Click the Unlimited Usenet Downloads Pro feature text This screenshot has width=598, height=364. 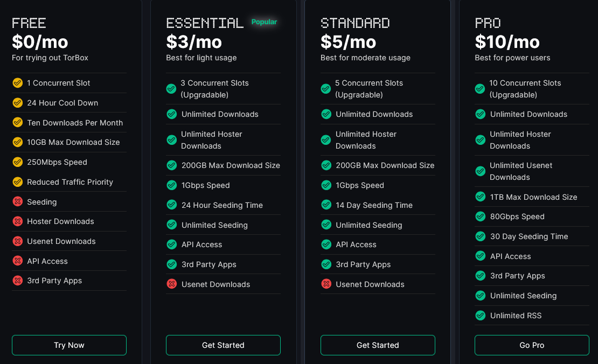[521, 171]
